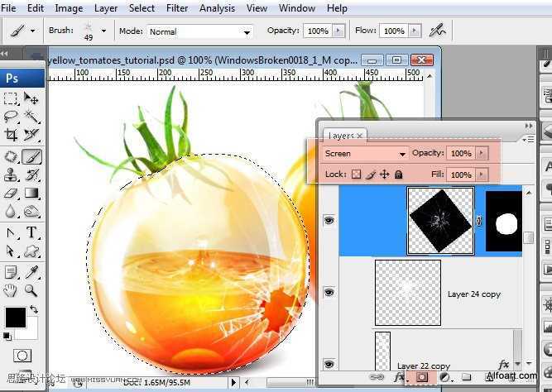Select the Horizontal Type tool

click(x=31, y=232)
